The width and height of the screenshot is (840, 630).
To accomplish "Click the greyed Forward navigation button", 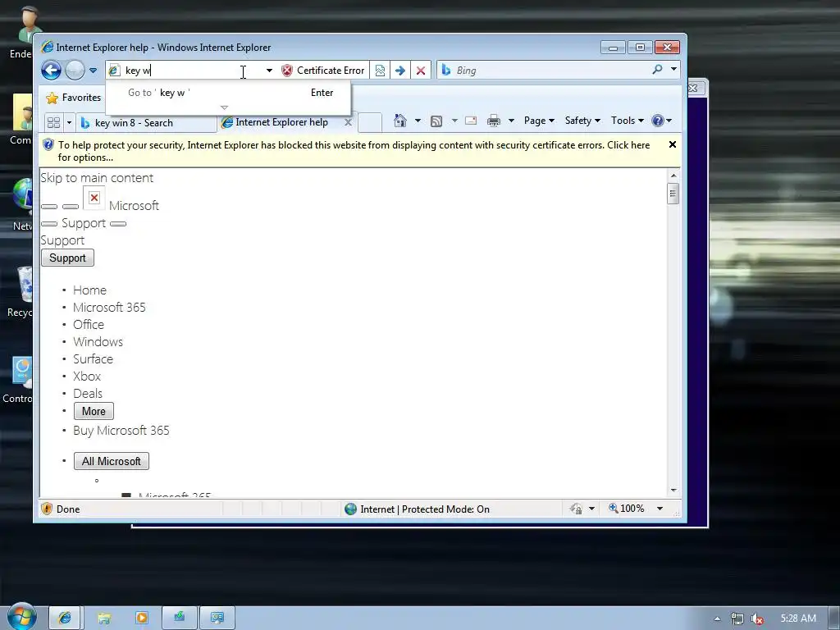I will [75, 71].
